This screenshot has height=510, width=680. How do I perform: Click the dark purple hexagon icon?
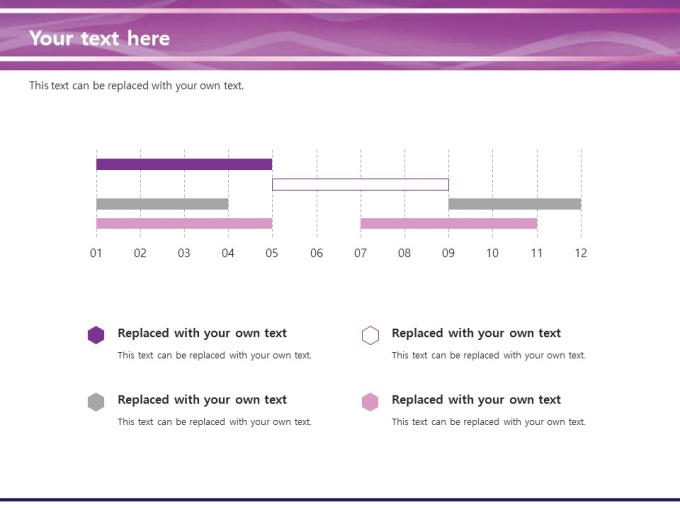click(x=96, y=335)
